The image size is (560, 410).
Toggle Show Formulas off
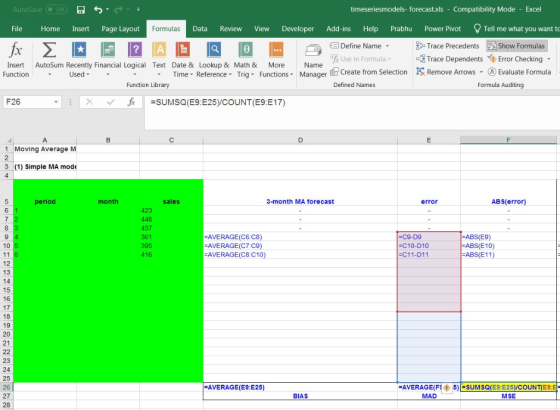coord(516,46)
